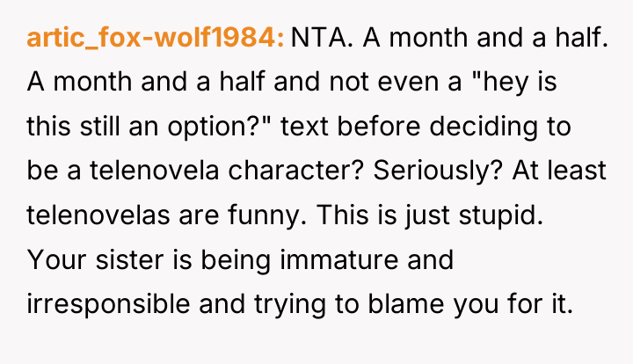Click the word character? in the comment

click(x=296, y=170)
